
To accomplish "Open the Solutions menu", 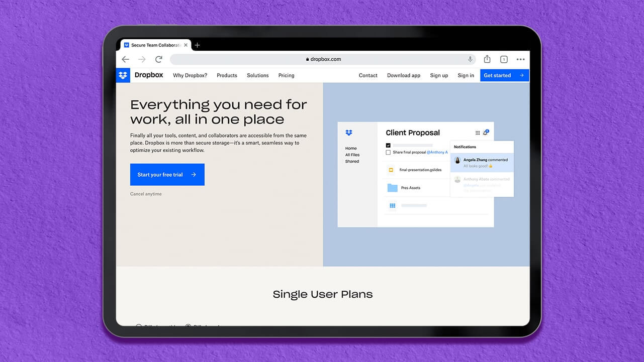I will pyautogui.click(x=257, y=75).
